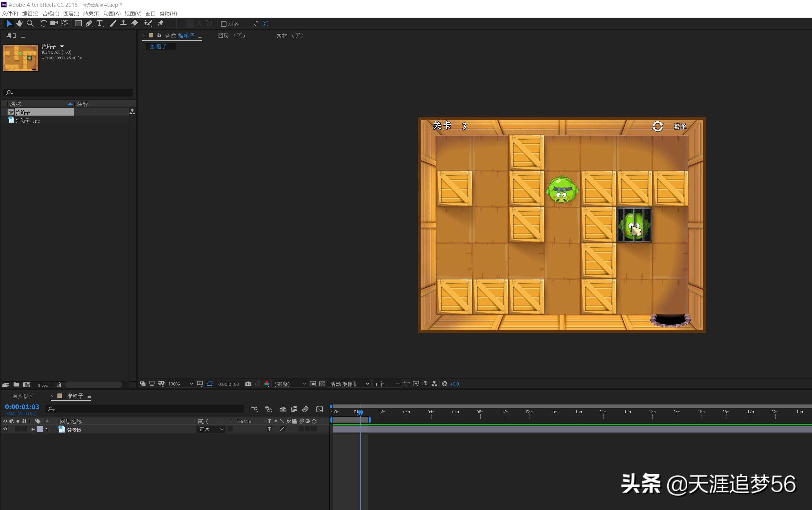Toggle transparency grid in viewer
The height and width of the screenshot is (510, 812).
coord(322,384)
